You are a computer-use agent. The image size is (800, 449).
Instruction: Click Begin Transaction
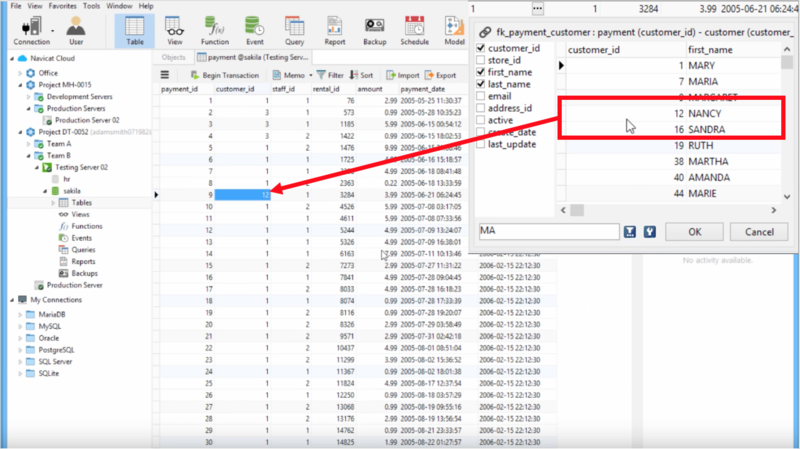[224, 75]
